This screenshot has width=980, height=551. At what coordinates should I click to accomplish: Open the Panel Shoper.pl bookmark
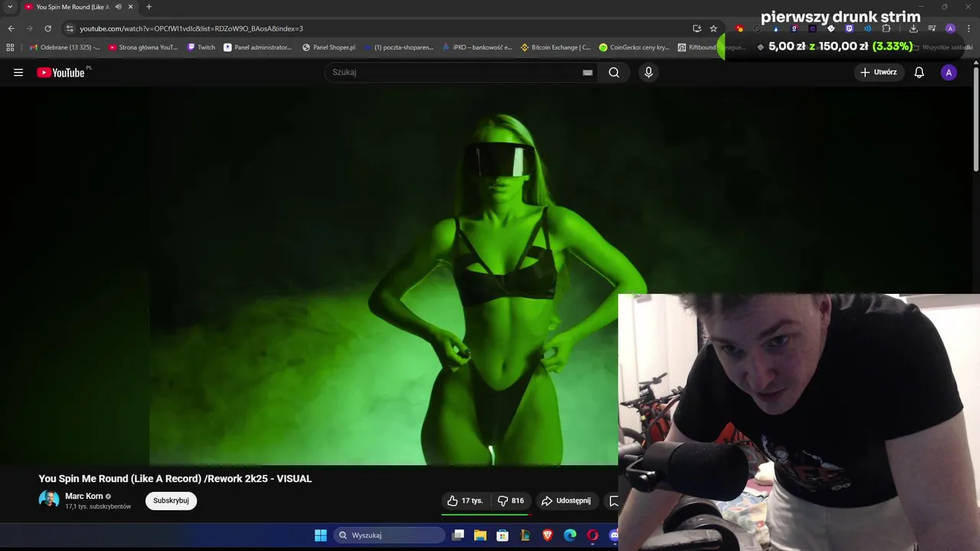pyautogui.click(x=328, y=47)
